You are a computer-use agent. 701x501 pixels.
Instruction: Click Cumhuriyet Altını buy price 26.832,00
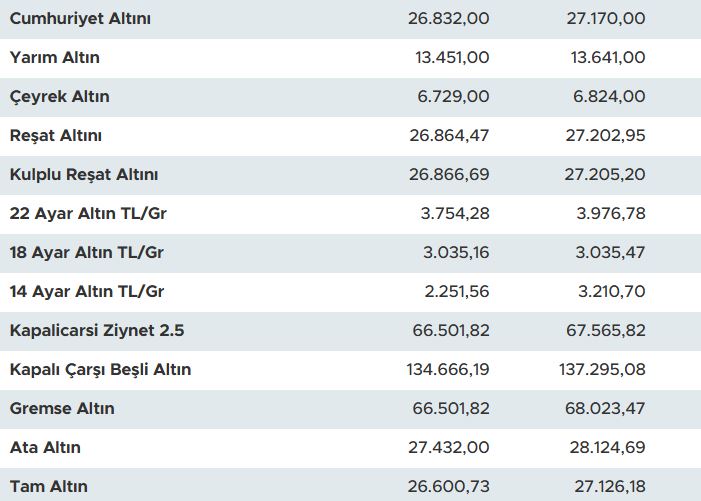pos(449,19)
